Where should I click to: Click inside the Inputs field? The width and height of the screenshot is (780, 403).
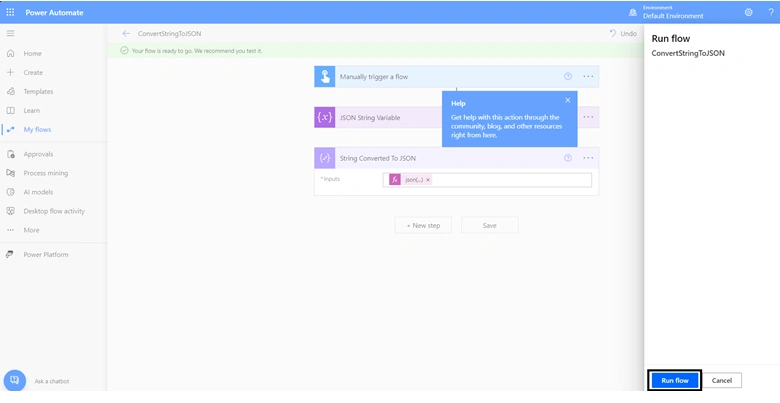(487, 180)
